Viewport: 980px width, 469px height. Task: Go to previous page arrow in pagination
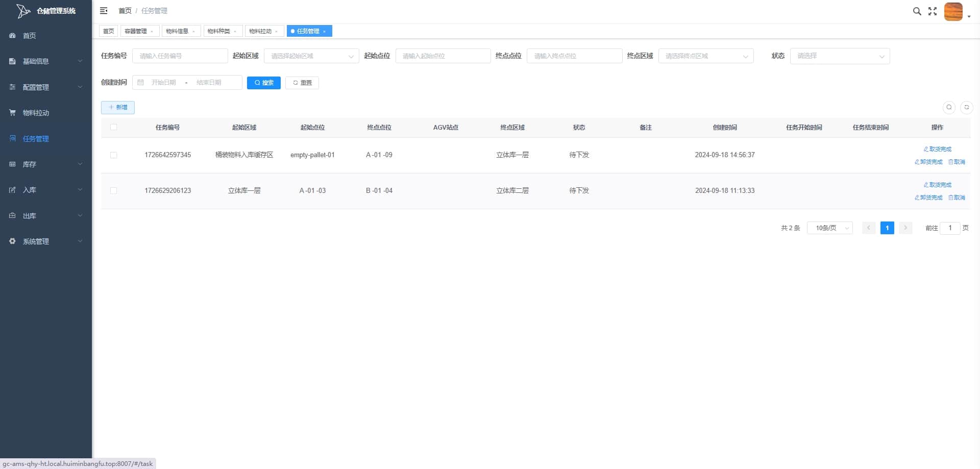coord(869,228)
